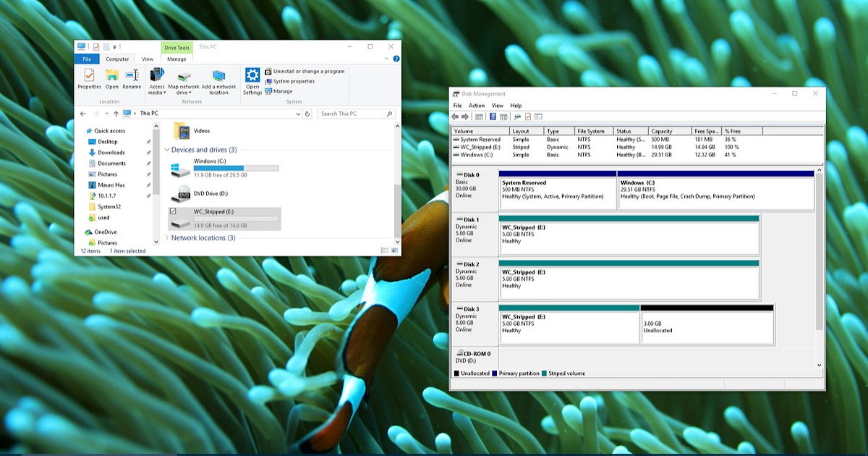Select Add a network location
Viewport: 868px width, 456px height.
(218, 80)
